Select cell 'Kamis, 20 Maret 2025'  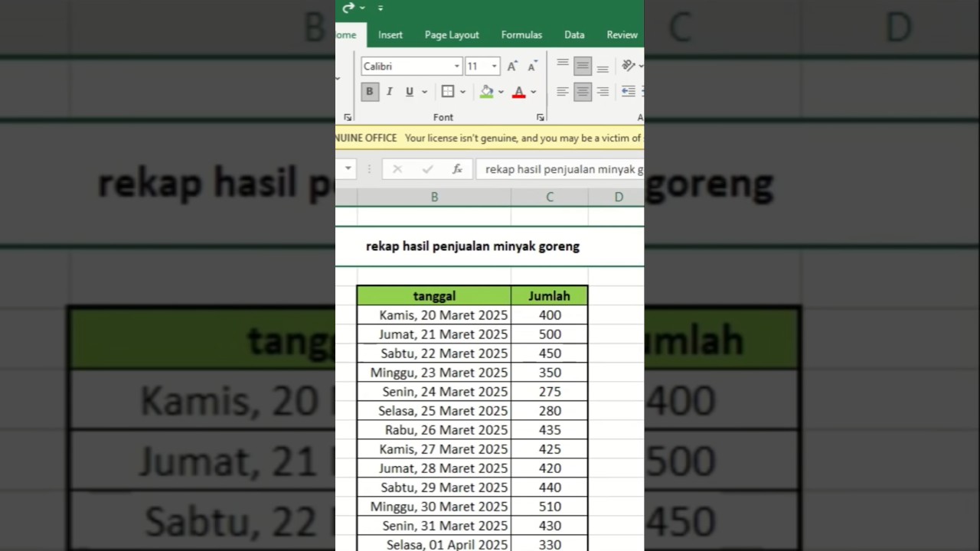[x=434, y=315]
